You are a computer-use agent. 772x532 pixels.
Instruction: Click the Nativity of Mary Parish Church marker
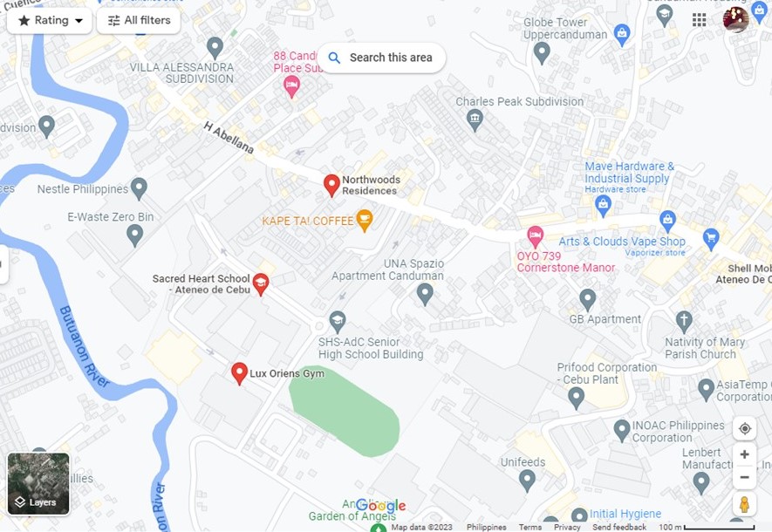(683, 321)
